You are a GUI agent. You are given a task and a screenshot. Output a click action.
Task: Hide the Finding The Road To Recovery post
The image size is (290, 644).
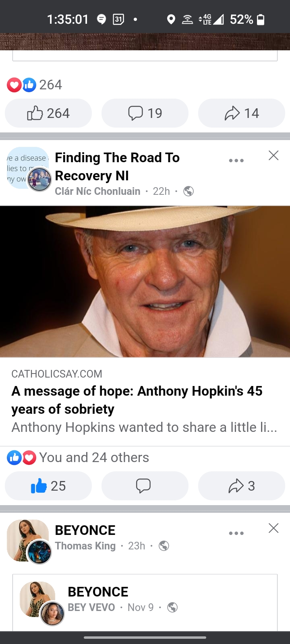273,155
